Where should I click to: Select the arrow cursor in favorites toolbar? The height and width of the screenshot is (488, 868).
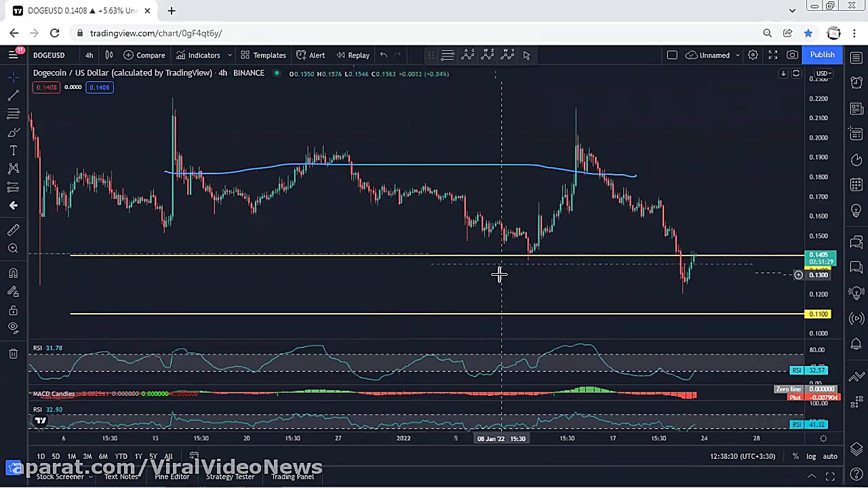pyautogui.click(x=526, y=55)
